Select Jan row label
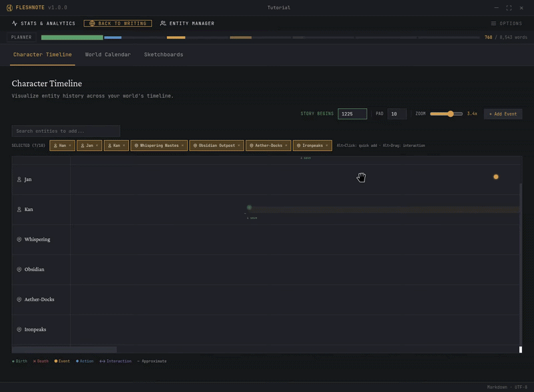 pos(28,180)
